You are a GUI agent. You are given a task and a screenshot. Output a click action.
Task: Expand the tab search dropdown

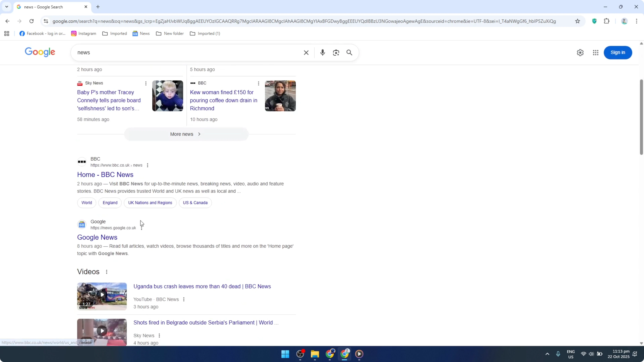click(x=7, y=7)
